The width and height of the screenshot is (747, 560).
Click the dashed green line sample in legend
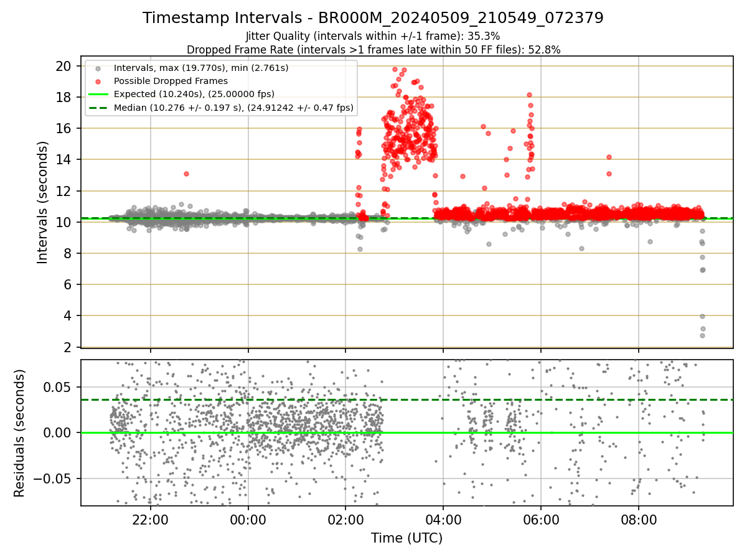click(98, 108)
